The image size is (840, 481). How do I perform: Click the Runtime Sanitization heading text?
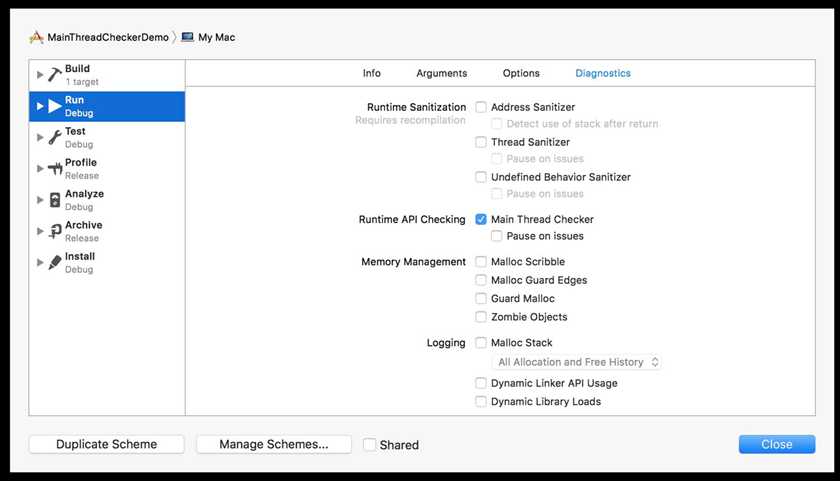click(x=416, y=107)
